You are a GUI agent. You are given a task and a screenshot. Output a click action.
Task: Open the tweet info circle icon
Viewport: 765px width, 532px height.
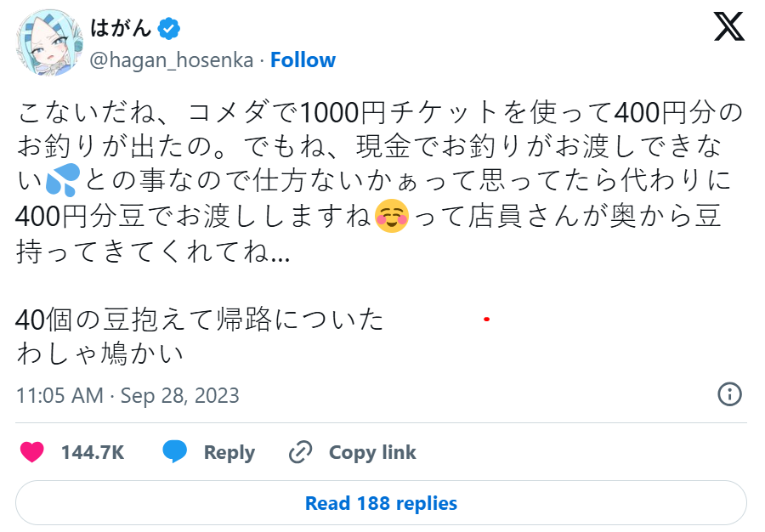(730, 394)
